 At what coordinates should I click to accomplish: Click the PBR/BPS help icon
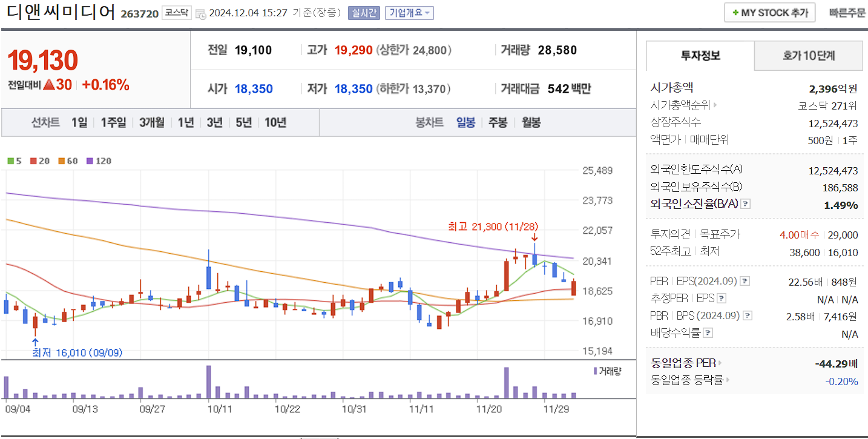[748, 316]
